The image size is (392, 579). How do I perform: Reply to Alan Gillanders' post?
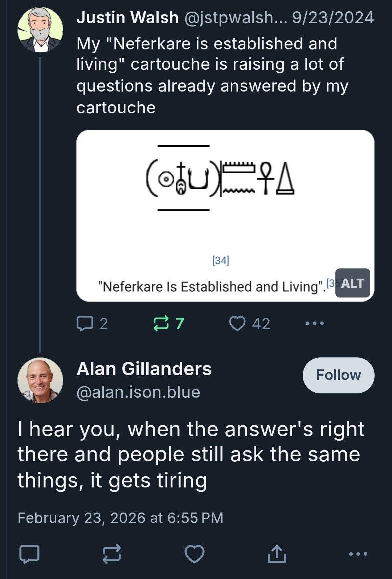pos(29,554)
